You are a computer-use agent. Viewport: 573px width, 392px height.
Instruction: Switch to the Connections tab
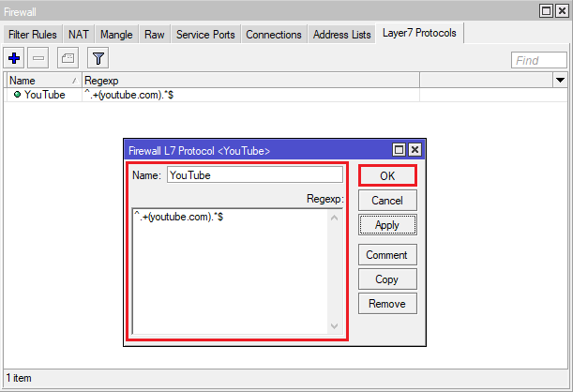[x=274, y=35]
